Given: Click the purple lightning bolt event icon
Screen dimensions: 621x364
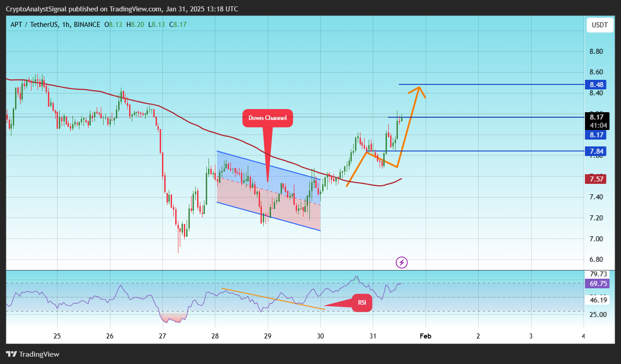Looking at the screenshot, I should [x=402, y=262].
